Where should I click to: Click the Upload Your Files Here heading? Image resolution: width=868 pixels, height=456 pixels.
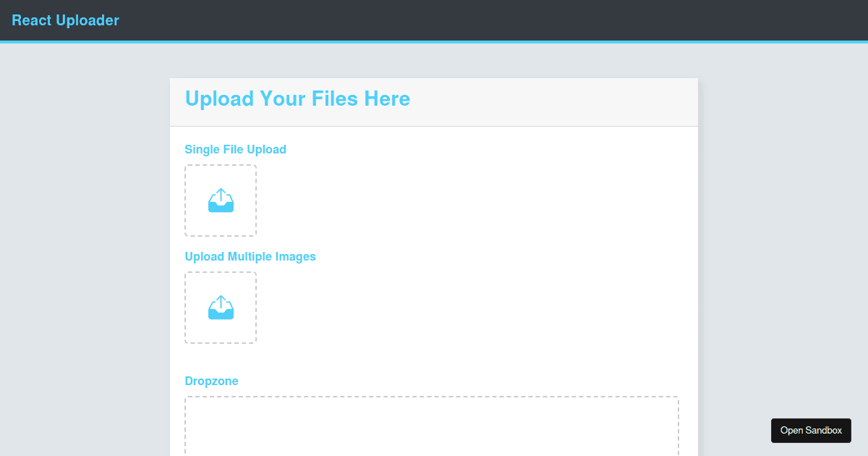pyautogui.click(x=298, y=98)
